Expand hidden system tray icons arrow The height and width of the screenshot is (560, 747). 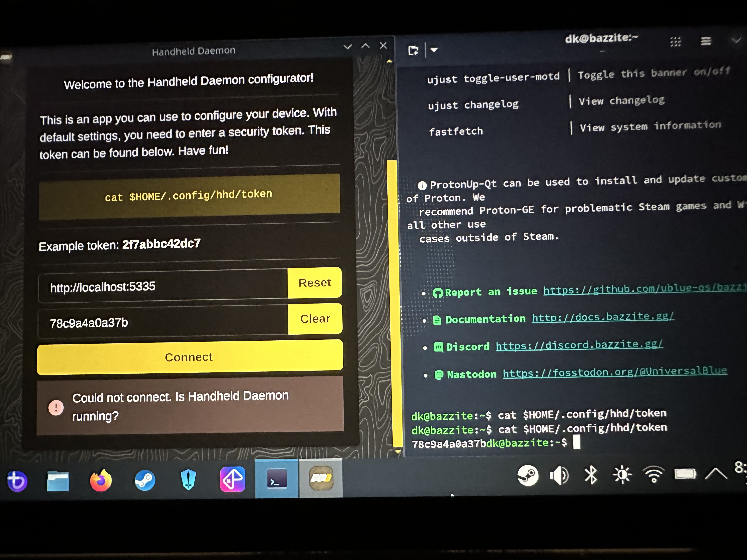pos(716,474)
